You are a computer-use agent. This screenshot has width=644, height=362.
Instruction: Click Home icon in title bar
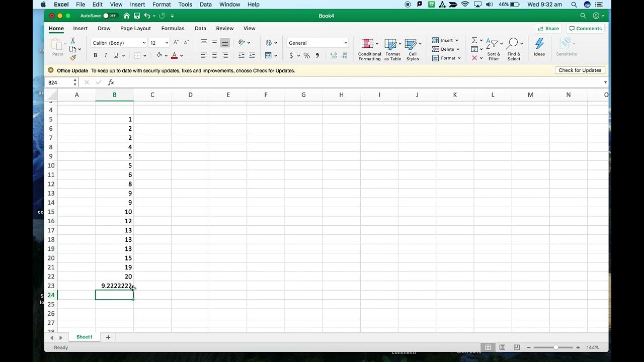[x=127, y=16]
